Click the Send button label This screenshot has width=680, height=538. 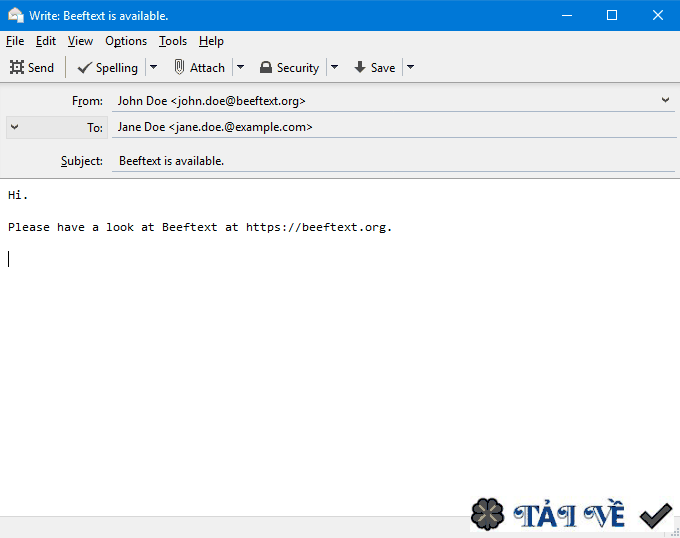coord(41,68)
